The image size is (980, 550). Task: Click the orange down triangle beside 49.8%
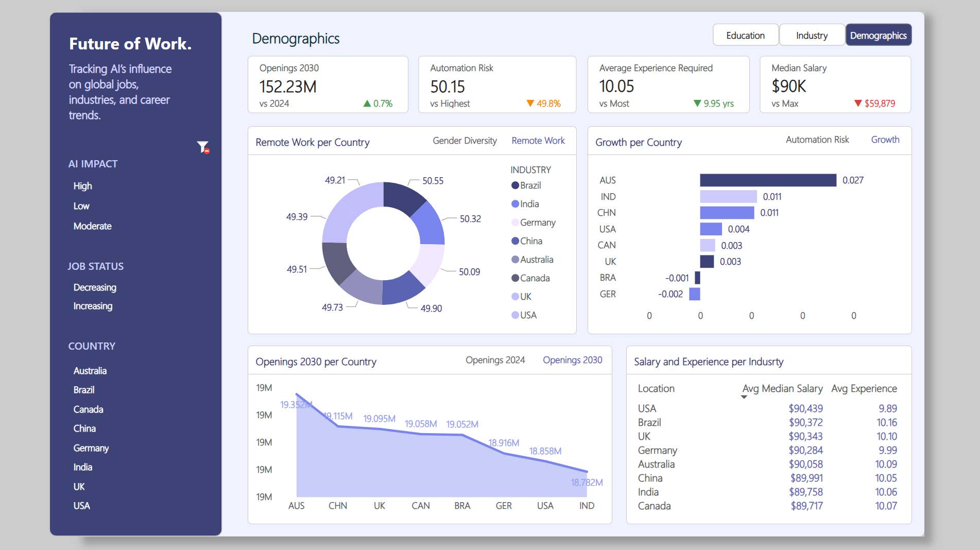(x=530, y=104)
